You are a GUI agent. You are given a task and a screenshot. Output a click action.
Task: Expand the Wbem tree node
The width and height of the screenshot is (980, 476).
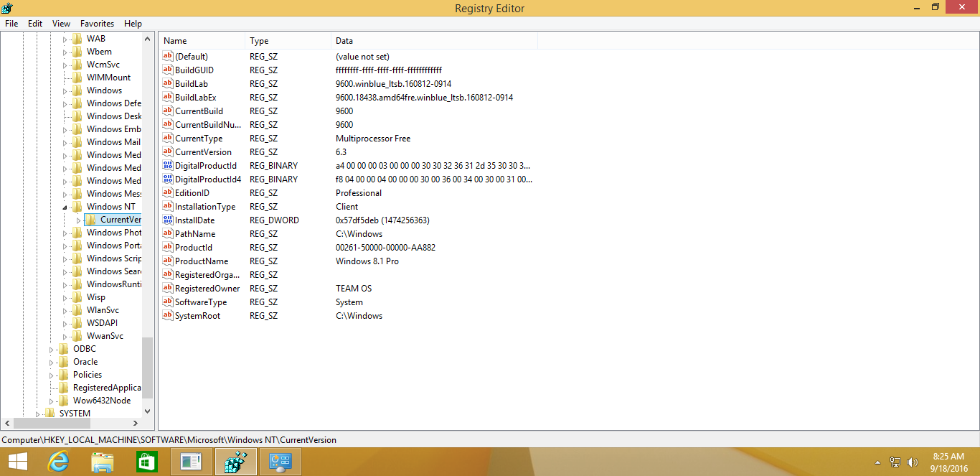click(65, 52)
